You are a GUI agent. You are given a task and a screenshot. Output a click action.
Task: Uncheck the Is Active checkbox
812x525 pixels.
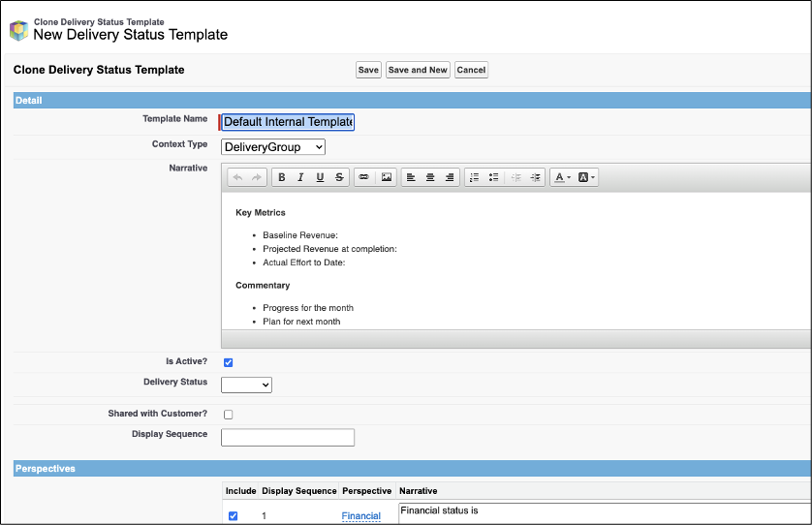click(x=229, y=362)
